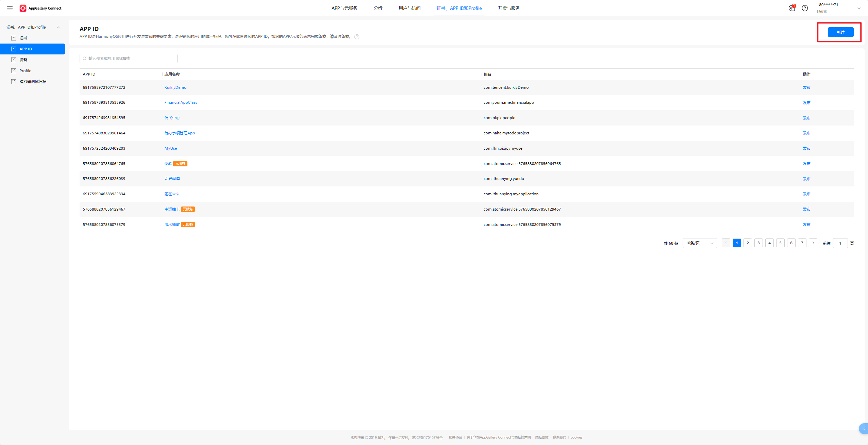This screenshot has height=445, width=868.
Task: Click the 证书 sidebar icon
Action: point(14,38)
